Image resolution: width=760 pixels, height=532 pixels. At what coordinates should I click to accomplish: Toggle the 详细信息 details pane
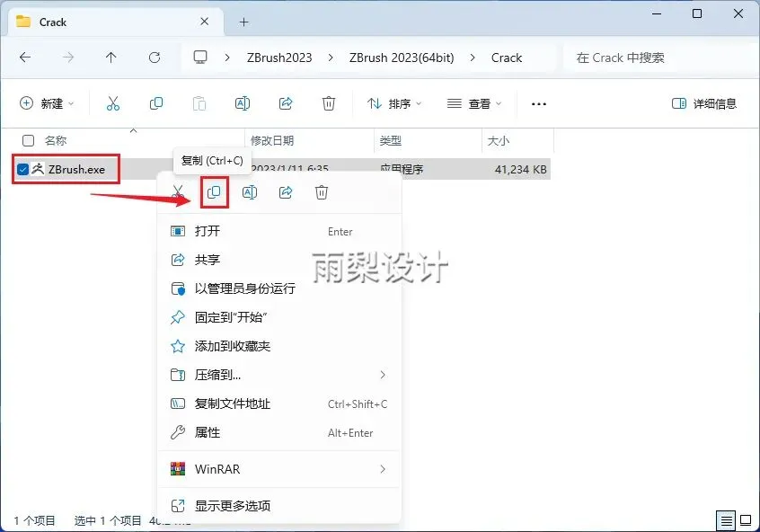point(703,103)
